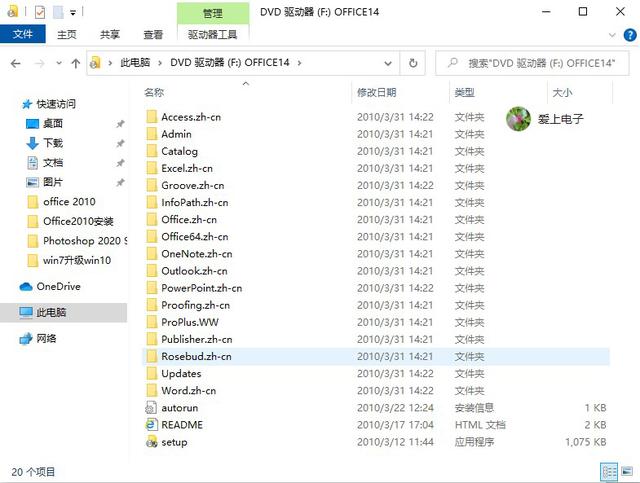
Task: Click the properties icon in quick access toolbar
Action: [40, 13]
